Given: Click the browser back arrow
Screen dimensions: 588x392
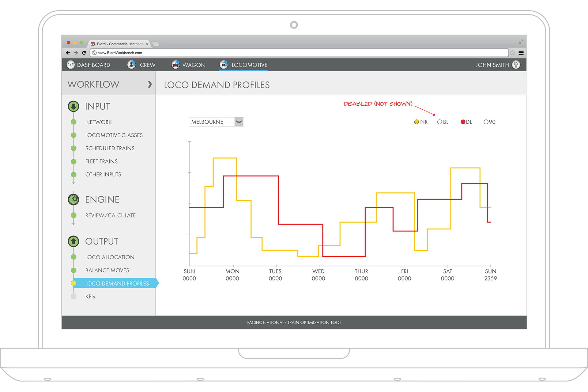Looking at the screenshot, I should pos(68,53).
